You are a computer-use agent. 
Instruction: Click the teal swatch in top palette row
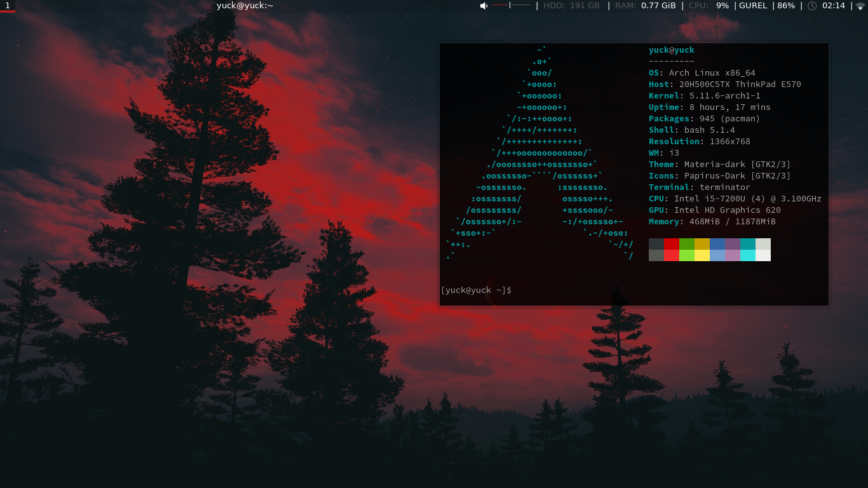click(x=748, y=244)
